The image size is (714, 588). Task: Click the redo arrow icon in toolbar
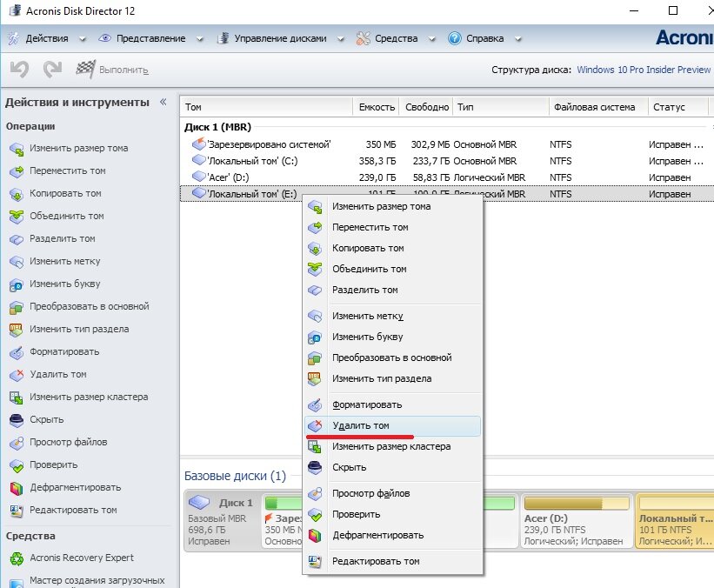pyautogui.click(x=52, y=70)
